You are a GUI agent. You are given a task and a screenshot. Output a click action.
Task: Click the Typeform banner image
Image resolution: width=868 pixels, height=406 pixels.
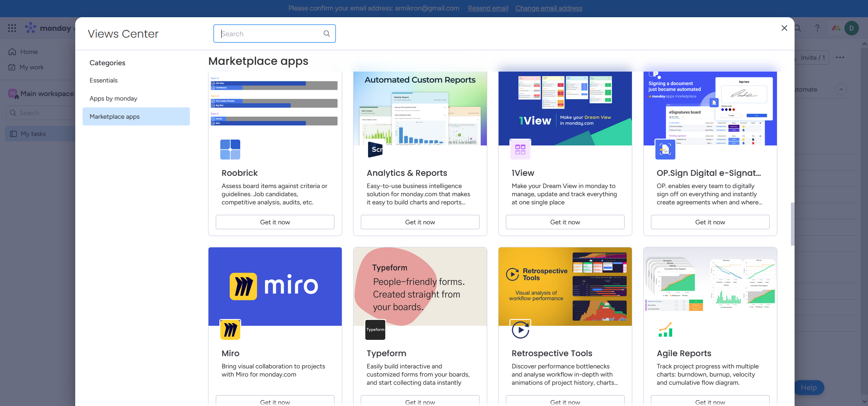pyautogui.click(x=420, y=286)
